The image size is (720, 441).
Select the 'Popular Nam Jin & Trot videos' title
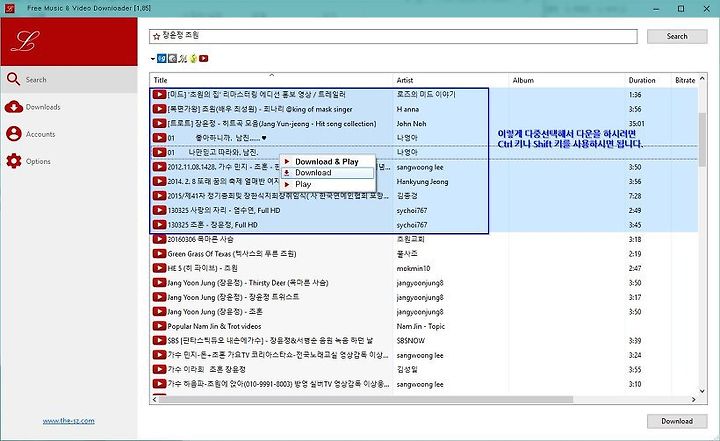[214, 326]
